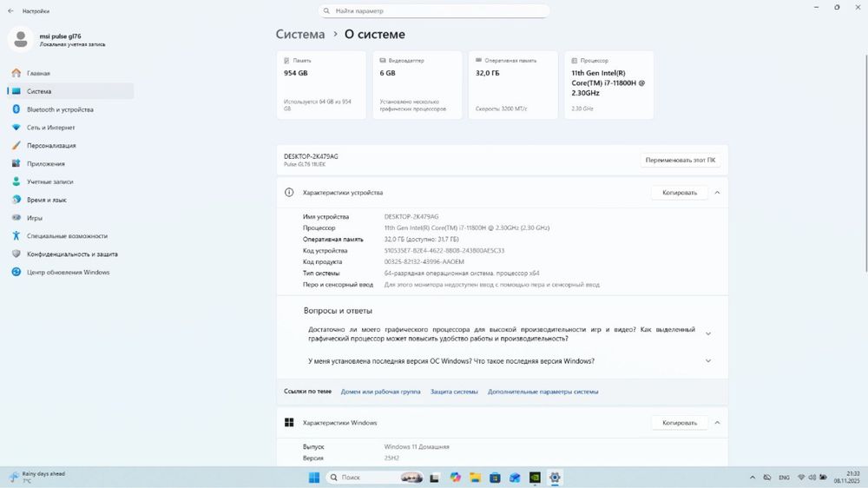The height and width of the screenshot is (488, 868).
Task: Click the Найти параметр search field
Action: click(x=434, y=11)
